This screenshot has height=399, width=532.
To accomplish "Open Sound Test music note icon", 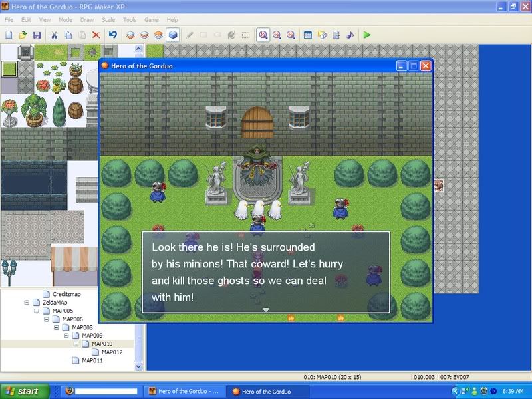I will 350,35.
